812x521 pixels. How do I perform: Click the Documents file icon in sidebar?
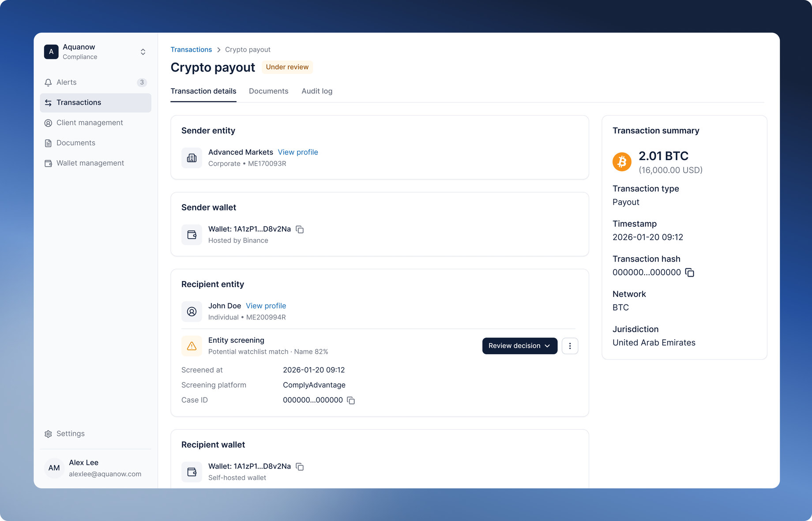pyautogui.click(x=48, y=143)
